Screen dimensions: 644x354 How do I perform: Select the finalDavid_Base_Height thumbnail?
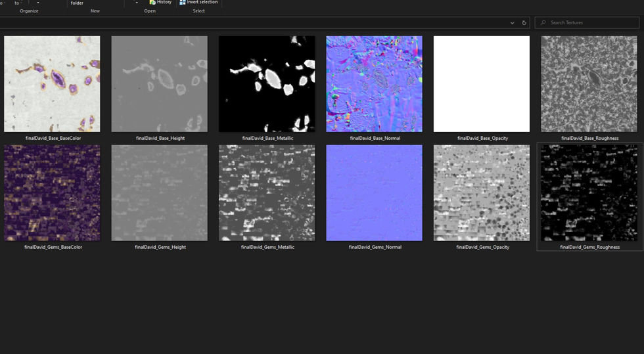click(x=159, y=84)
